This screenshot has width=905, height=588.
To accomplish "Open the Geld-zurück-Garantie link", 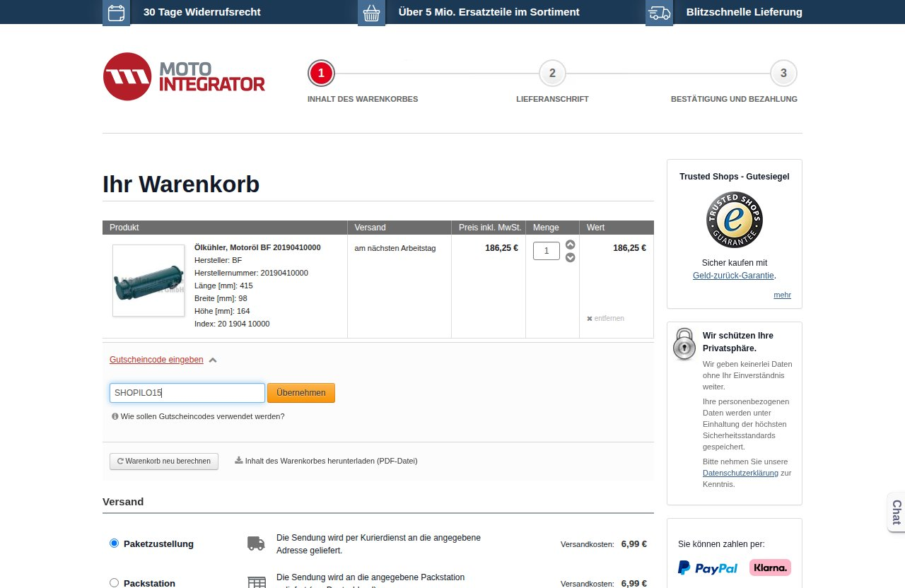I will [x=733, y=276].
